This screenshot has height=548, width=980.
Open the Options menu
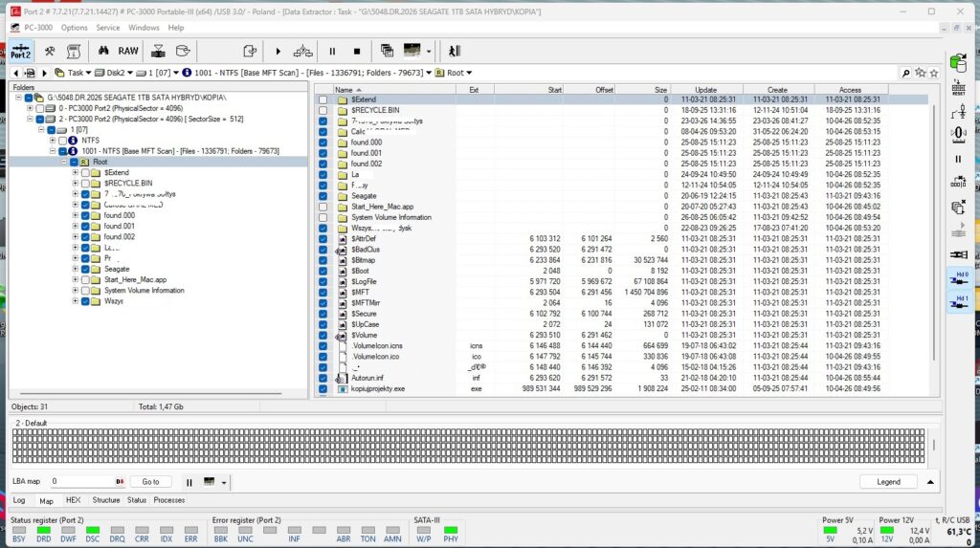point(75,28)
